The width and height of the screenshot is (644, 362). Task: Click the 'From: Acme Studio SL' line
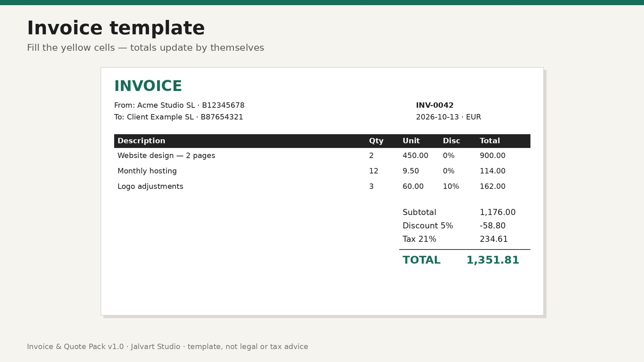[x=179, y=105]
